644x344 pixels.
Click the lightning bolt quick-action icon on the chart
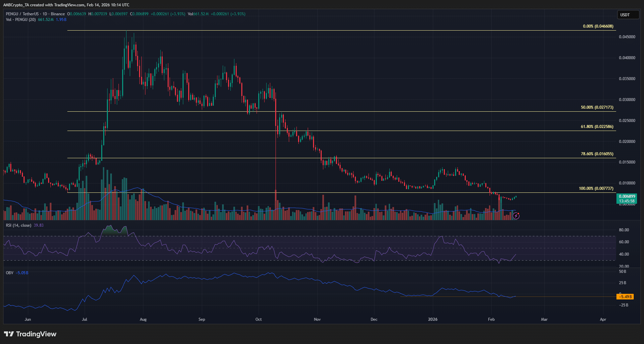[x=517, y=216]
